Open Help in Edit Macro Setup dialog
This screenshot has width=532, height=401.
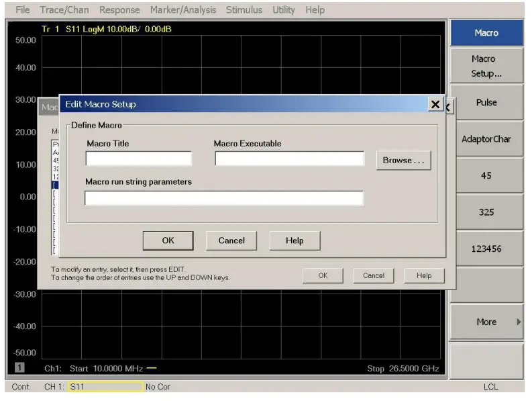(x=295, y=240)
